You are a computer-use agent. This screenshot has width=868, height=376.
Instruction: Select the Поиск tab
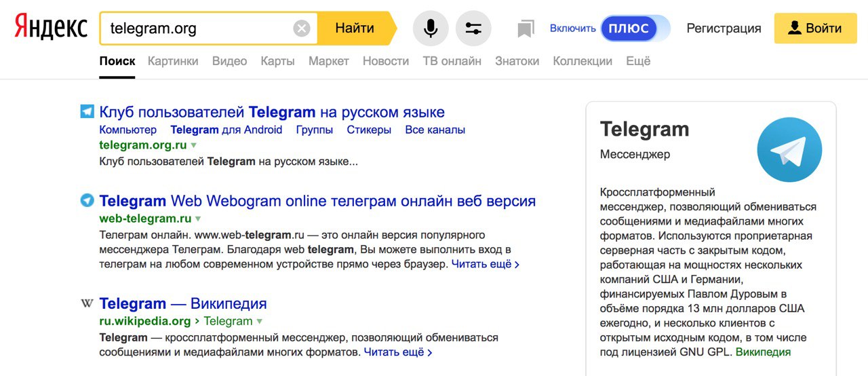tap(117, 61)
